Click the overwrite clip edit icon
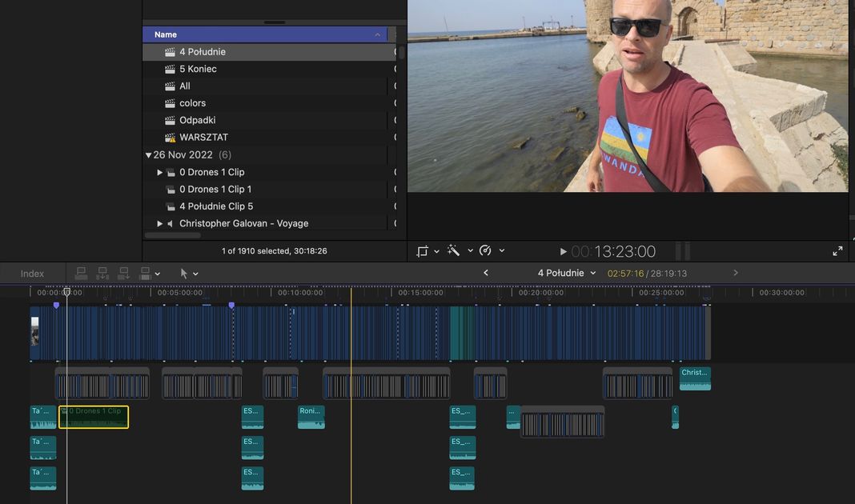Image resolution: width=855 pixels, height=504 pixels. point(145,274)
